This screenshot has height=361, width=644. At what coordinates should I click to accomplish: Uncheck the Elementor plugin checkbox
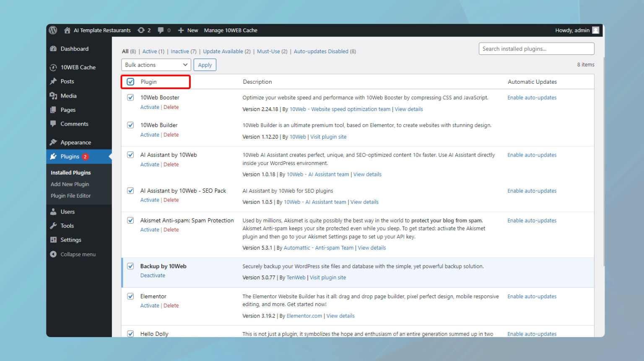click(130, 296)
